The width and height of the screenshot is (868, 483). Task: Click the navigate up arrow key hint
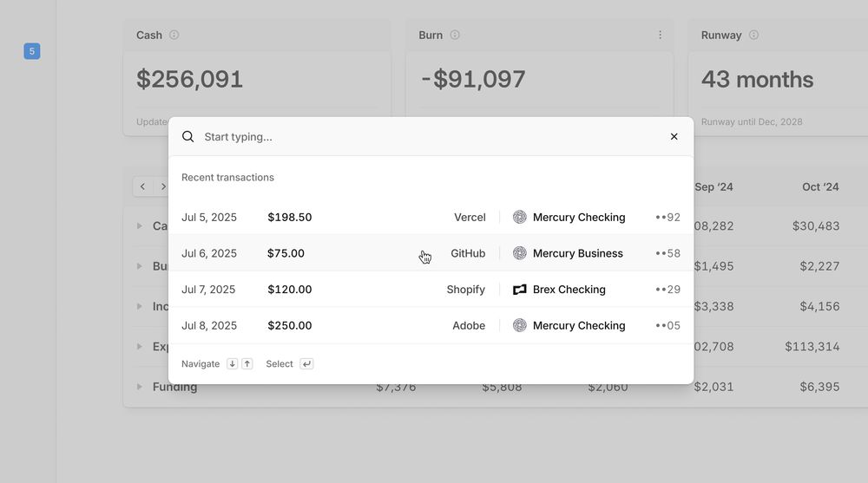click(247, 363)
